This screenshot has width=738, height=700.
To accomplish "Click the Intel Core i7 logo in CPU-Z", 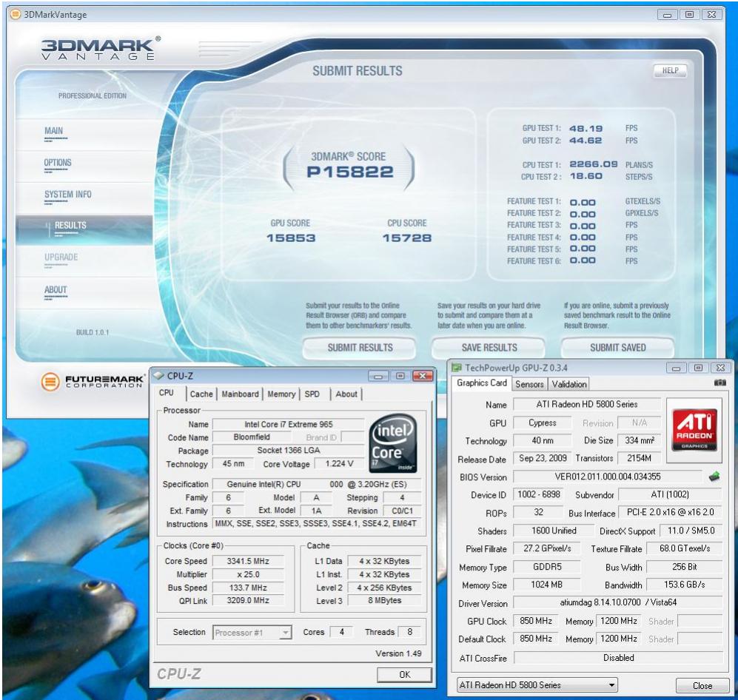I will (393, 445).
